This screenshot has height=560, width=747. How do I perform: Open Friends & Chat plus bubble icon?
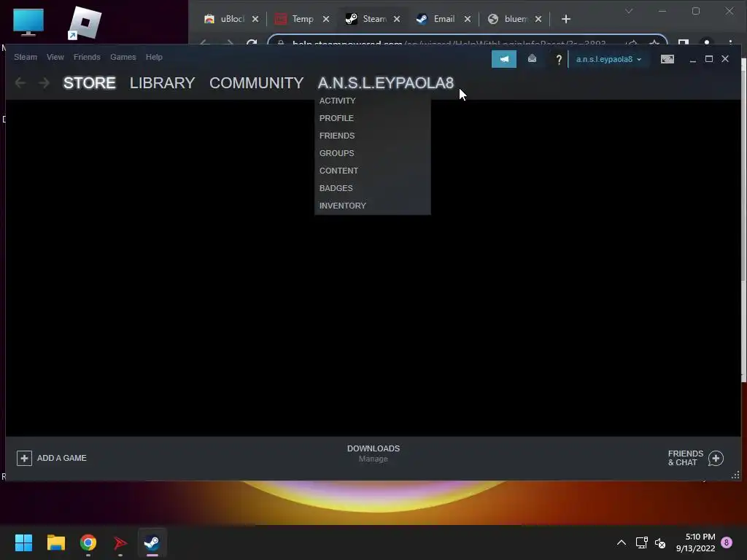716,458
